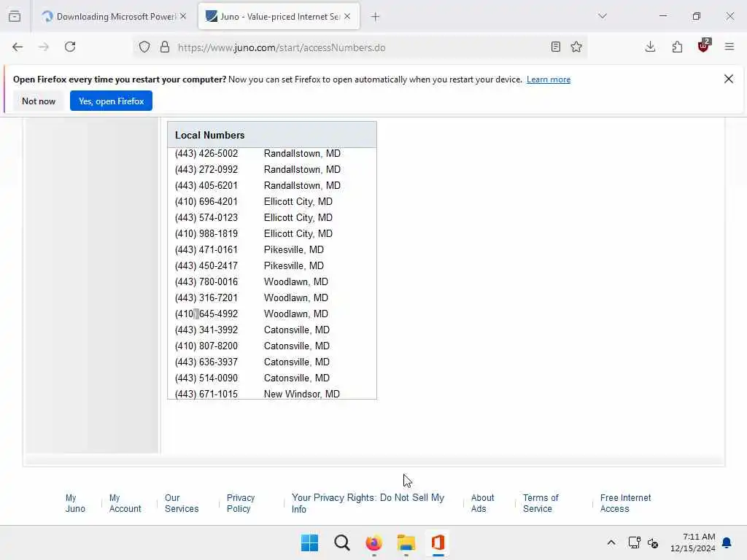
Task: Open Our Services footer link
Action: pyautogui.click(x=182, y=503)
